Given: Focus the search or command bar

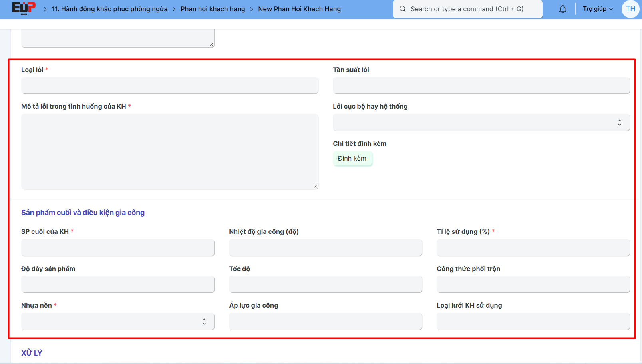Looking at the screenshot, I should (x=467, y=9).
